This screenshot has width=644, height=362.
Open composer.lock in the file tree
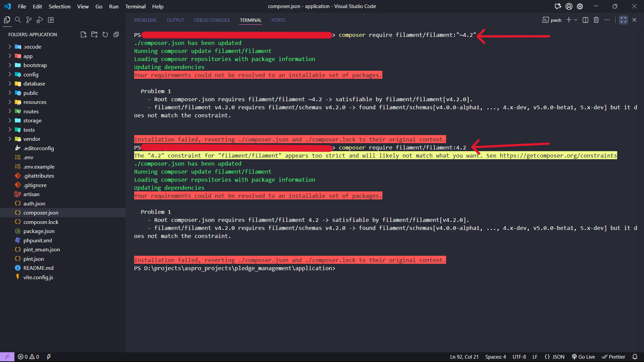41,222
